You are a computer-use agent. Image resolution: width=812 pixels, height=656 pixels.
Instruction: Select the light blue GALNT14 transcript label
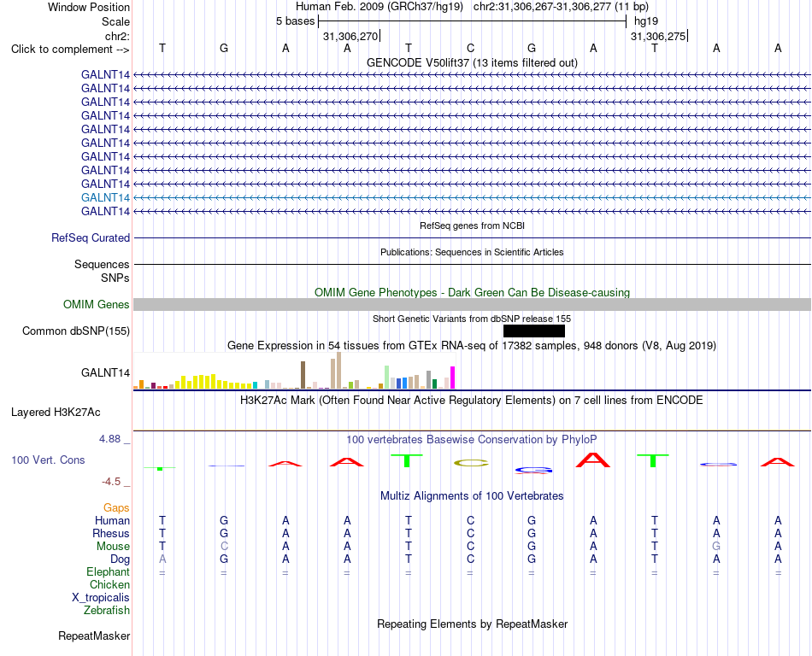pyautogui.click(x=106, y=197)
